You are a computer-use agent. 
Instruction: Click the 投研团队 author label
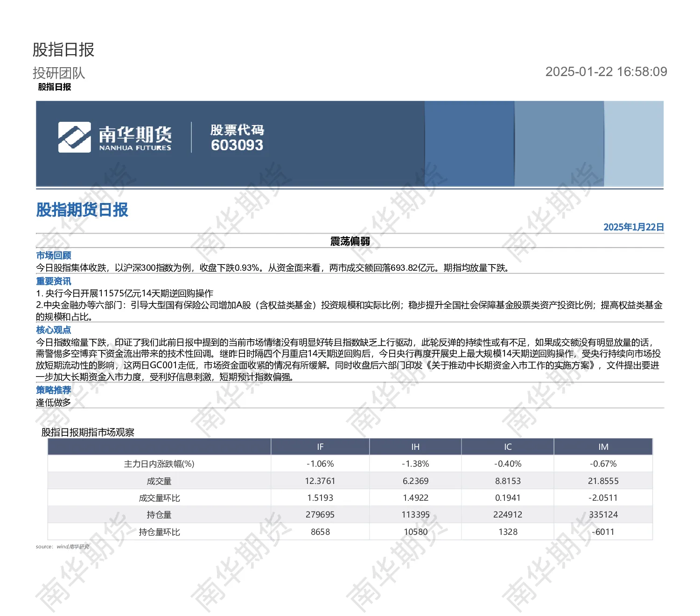[59, 73]
